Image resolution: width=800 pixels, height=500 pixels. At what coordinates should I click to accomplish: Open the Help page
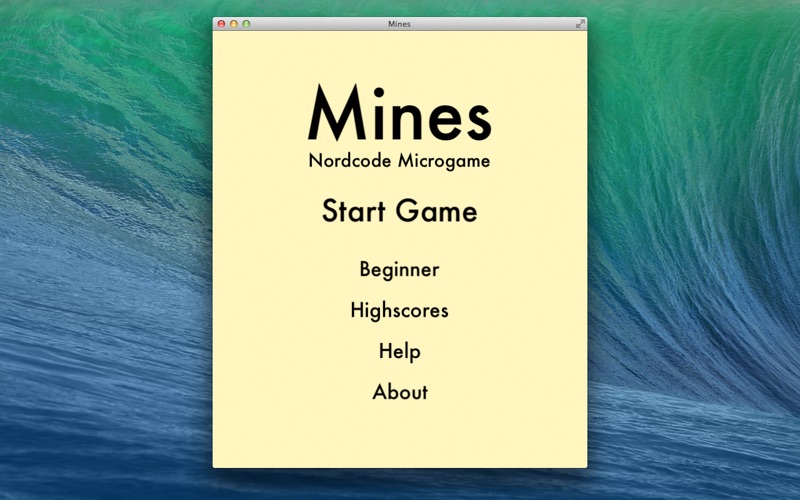pos(399,352)
